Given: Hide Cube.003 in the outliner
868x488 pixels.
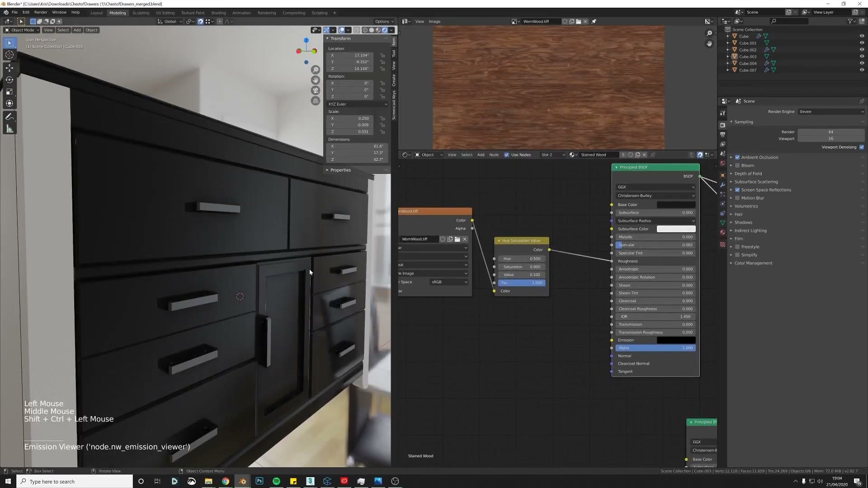Looking at the screenshot, I should [x=862, y=56].
